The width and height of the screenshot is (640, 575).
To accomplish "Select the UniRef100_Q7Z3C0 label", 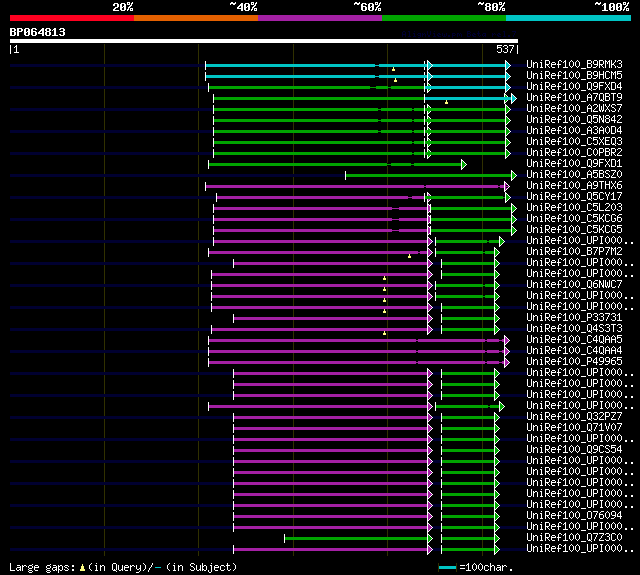I will point(574,538).
